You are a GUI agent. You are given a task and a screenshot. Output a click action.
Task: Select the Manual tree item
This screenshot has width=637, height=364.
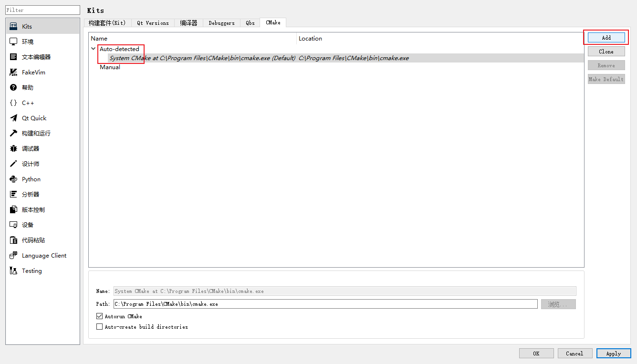(110, 67)
